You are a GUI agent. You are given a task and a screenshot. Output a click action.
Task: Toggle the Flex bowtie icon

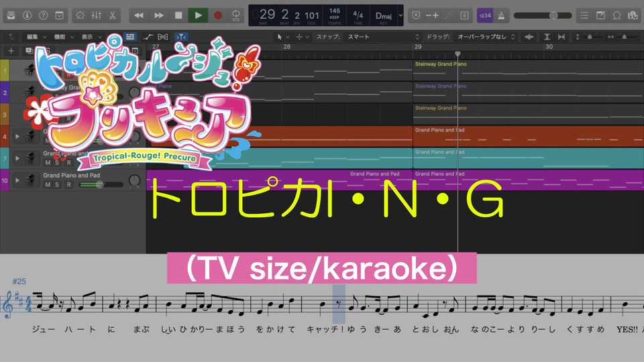[163, 37]
